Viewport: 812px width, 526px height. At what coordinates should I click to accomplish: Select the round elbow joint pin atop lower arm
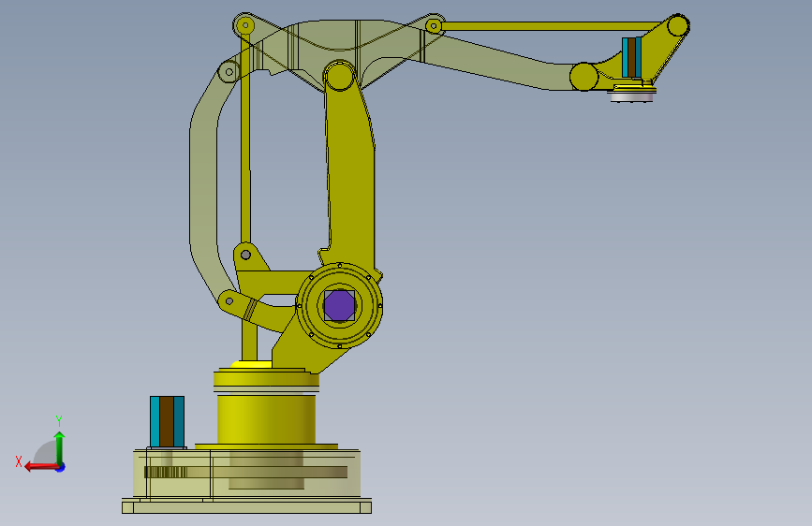(x=339, y=76)
